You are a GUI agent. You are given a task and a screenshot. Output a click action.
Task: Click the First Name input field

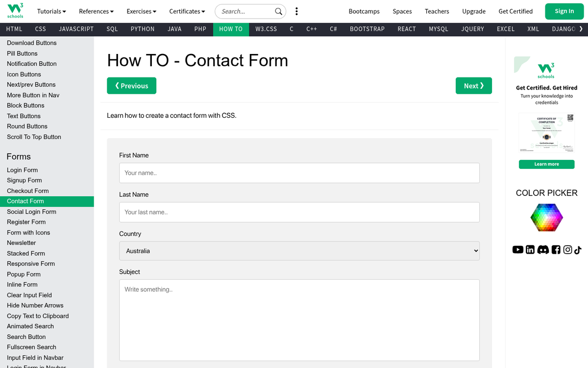299,173
